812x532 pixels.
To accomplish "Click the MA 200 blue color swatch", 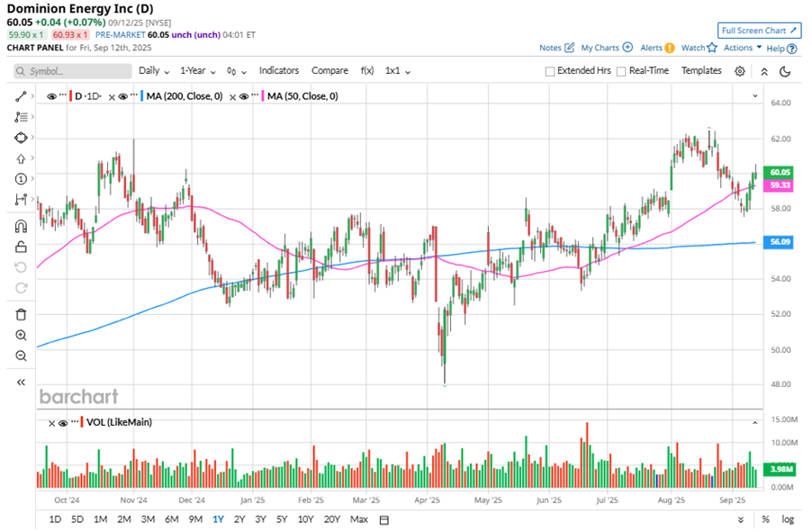I will (141, 96).
